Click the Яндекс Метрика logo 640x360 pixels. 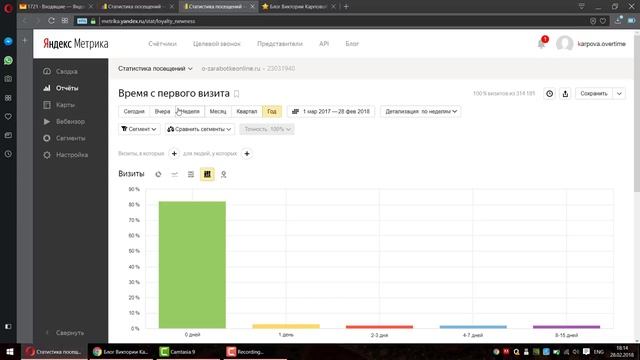76,44
